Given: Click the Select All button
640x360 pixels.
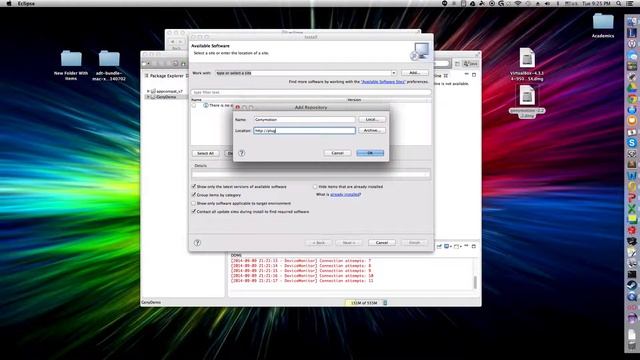Looking at the screenshot, I should coord(205,153).
